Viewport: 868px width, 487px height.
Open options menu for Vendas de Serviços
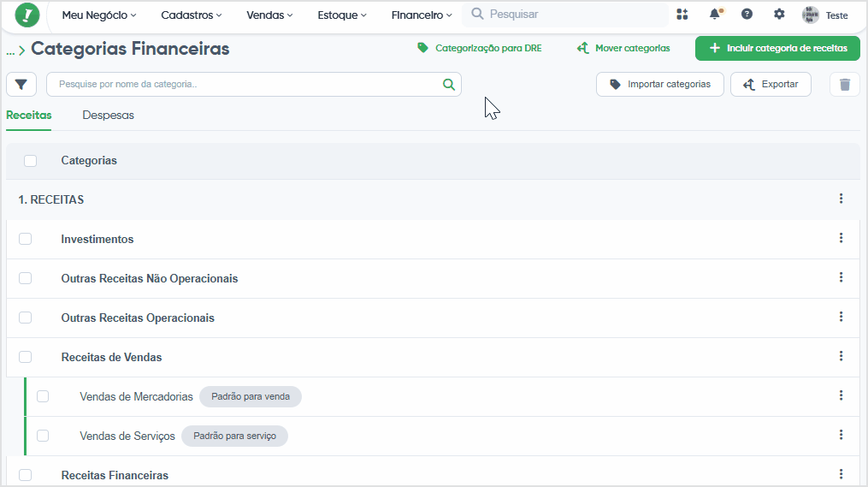pyautogui.click(x=841, y=435)
